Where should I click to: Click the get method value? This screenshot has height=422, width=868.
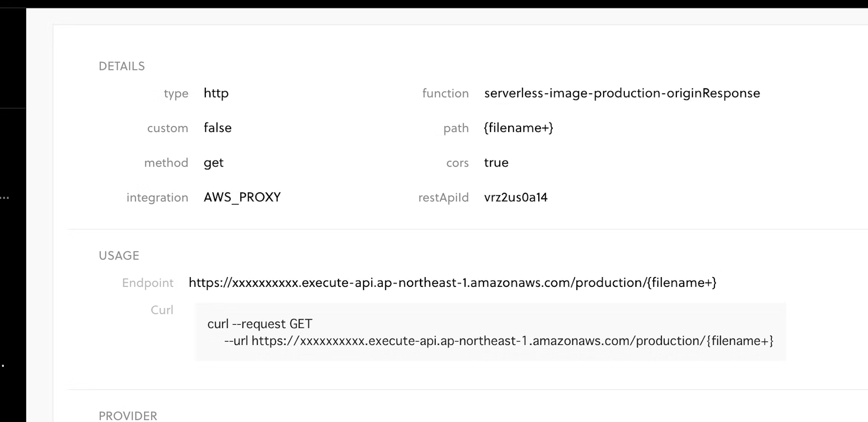click(x=214, y=162)
